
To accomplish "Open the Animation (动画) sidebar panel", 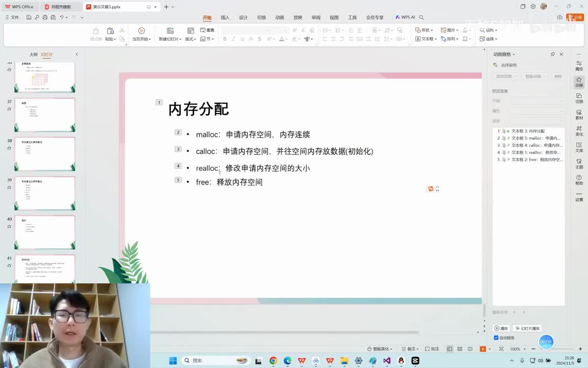I will 579,82.
